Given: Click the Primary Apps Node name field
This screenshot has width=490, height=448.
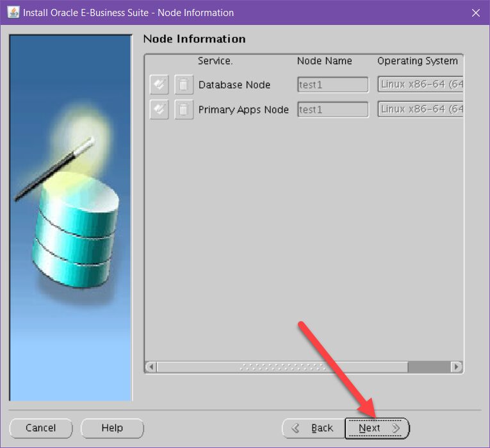Looking at the screenshot, I should 333,110.
